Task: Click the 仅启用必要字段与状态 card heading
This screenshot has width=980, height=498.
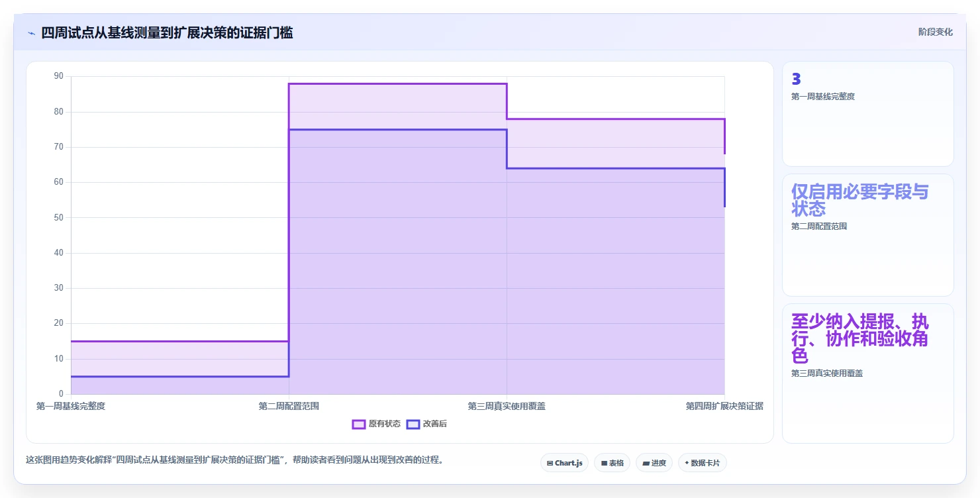Action: (859, 200)
